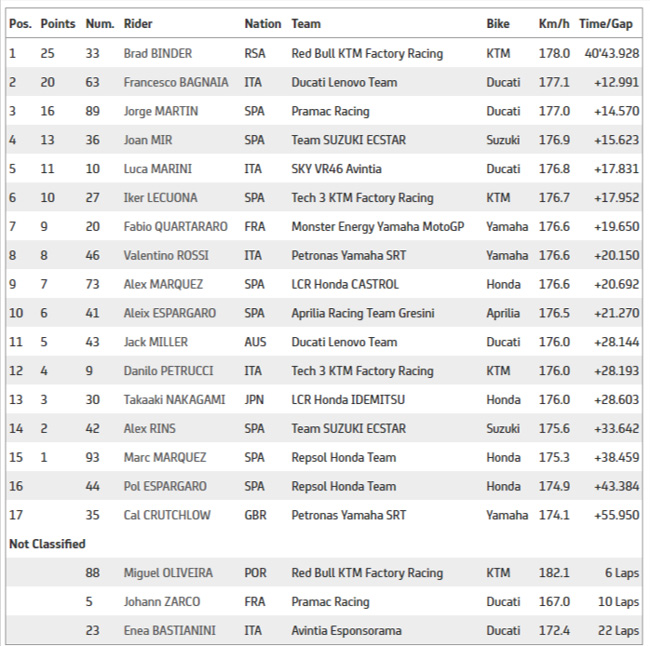This screenshot has width=650, height=646.
Task: Select rider name Brad BINDER
Action: [158, 53]
